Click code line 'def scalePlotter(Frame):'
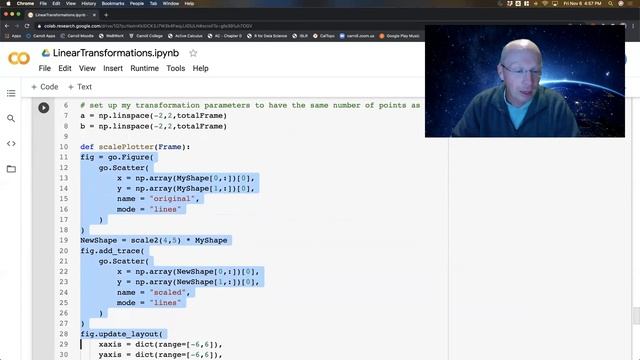 135,147
